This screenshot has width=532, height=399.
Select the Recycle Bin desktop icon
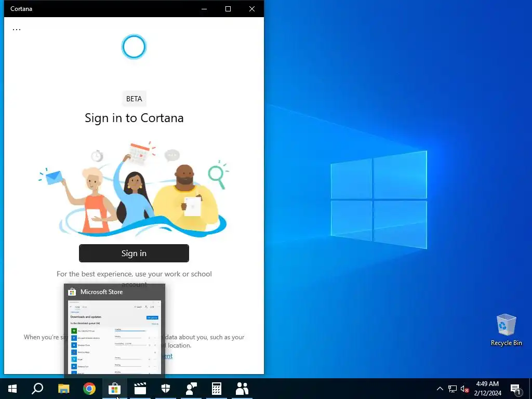[506, 330]
